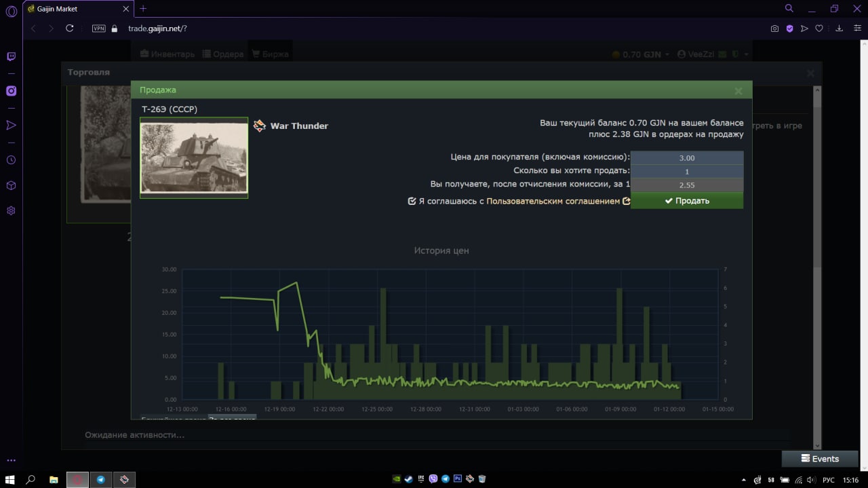Select the За все время chart tab

click(x=232, y=417)
